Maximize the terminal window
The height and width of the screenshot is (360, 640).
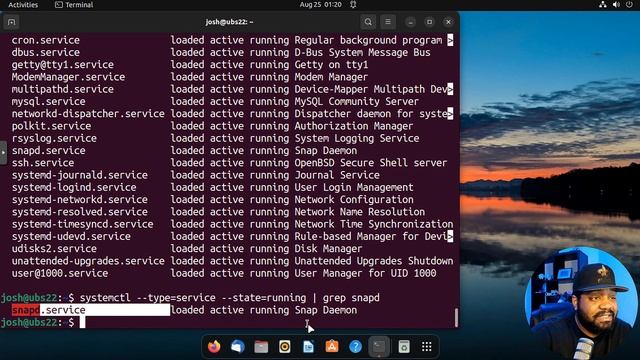[x=429, y=22]
